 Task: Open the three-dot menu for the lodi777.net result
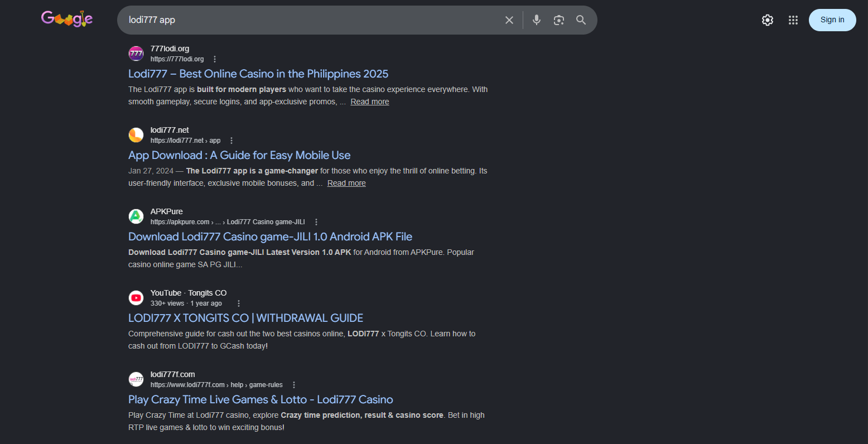[232, 141]
